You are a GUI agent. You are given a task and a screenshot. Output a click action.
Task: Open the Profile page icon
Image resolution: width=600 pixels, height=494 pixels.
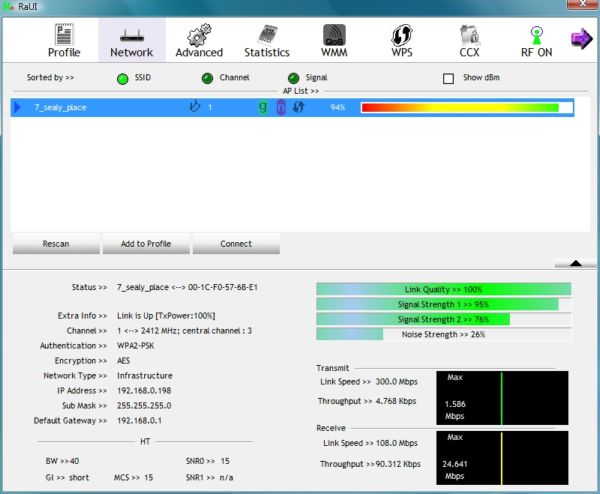tap(64, 34)
